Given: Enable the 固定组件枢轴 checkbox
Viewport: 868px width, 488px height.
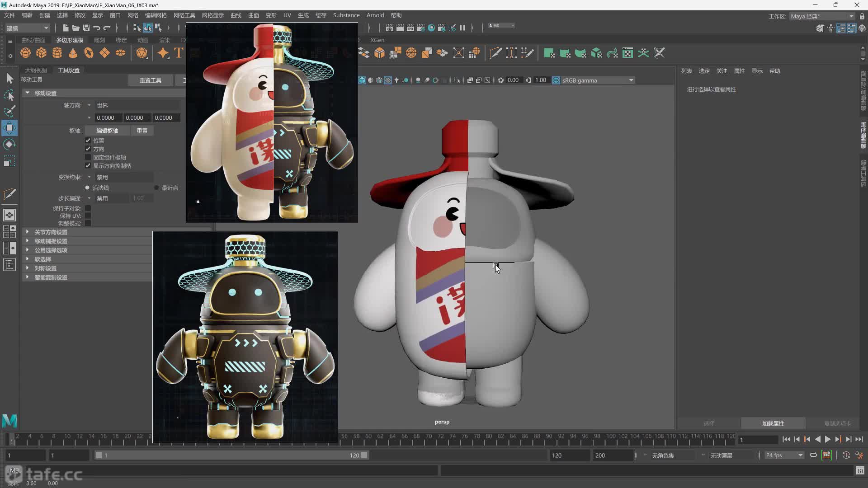Looking at the screenshot, I should point(88,157).
